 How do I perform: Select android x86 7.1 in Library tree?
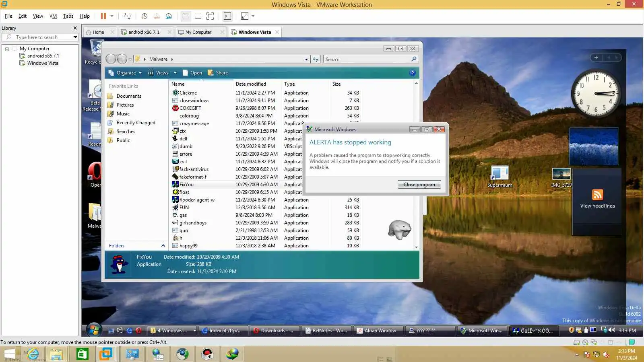tap(43, 56)
